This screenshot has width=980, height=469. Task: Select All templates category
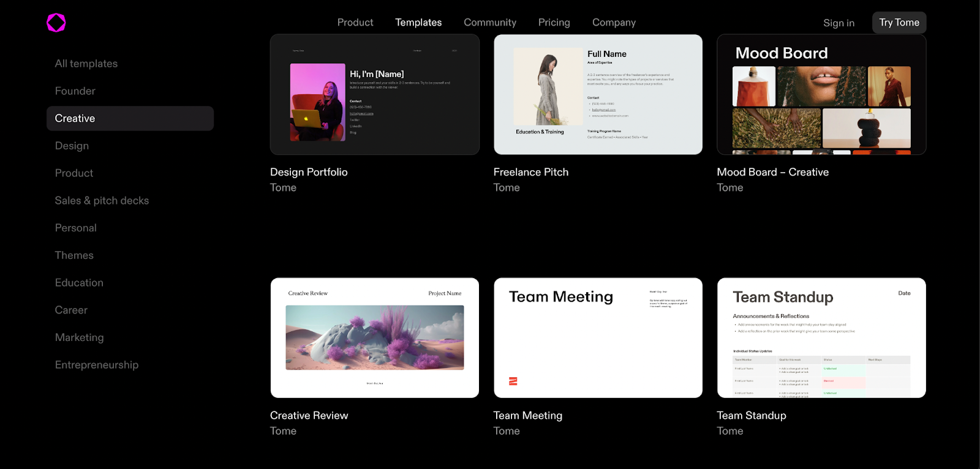pos(86,64)
